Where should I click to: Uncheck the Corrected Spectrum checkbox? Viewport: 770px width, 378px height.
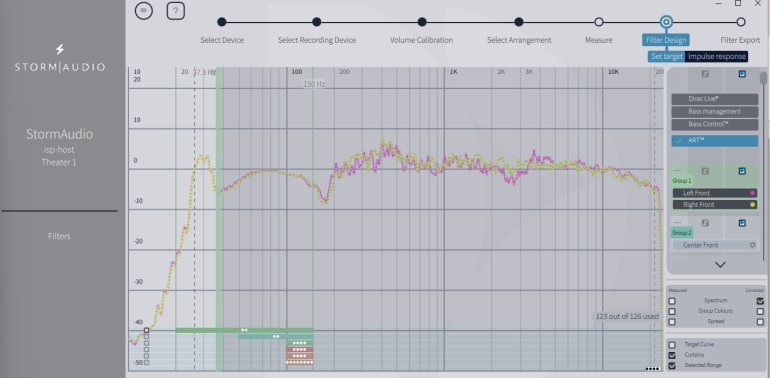[760, 300]
